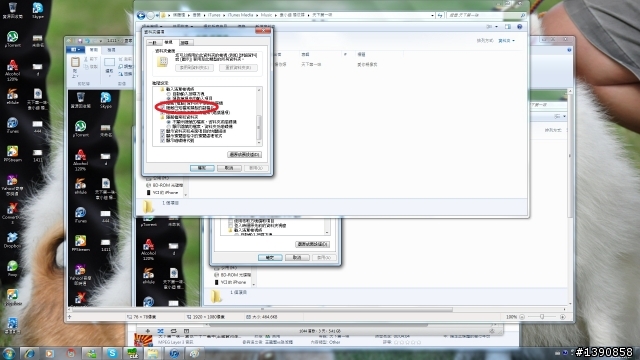Open Paint 檢視 ribbon tab

111,50
